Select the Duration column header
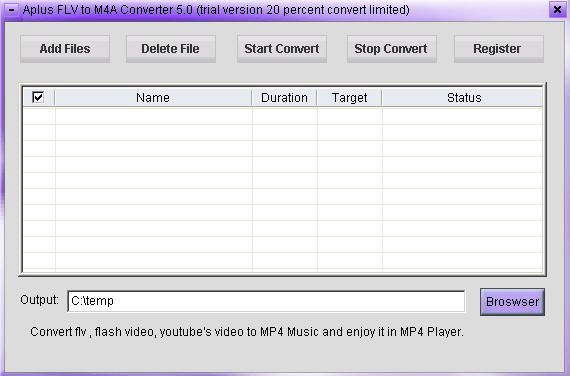 [284, 97]
